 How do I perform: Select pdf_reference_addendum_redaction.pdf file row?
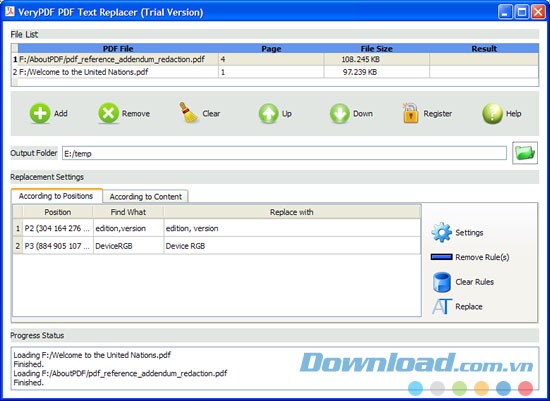pyautogui.click(x=275, y=59)
